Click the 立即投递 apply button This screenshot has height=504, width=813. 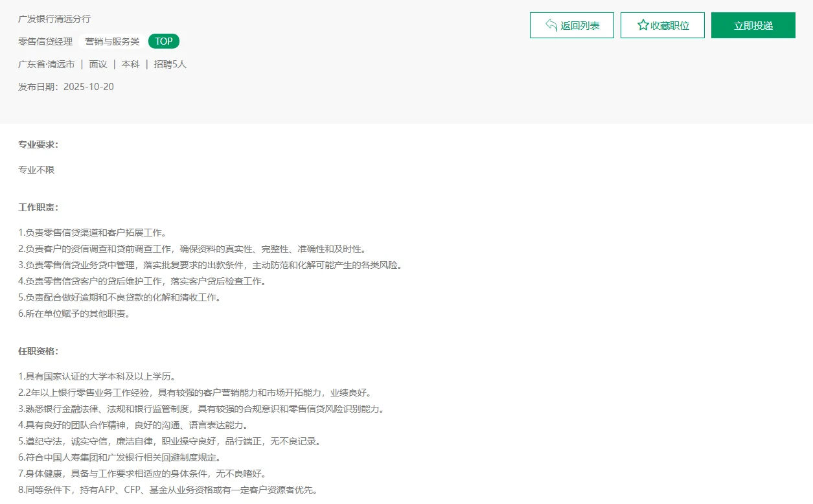753,25
